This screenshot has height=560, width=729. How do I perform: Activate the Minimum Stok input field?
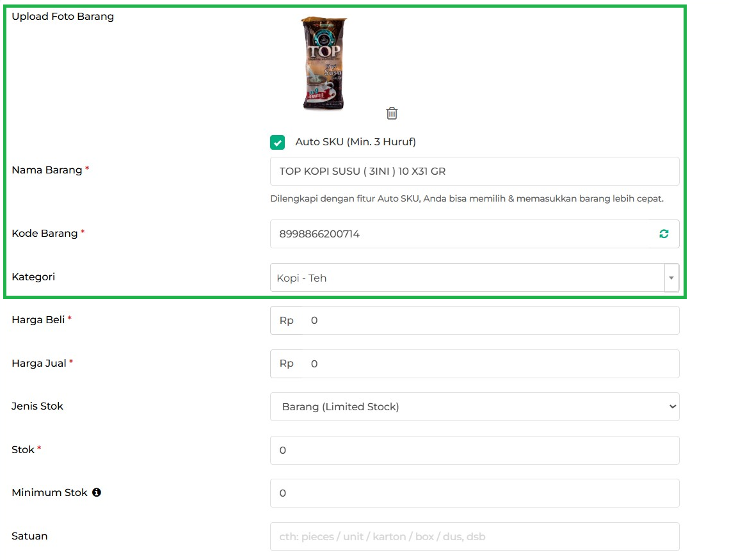click(474, 493)
